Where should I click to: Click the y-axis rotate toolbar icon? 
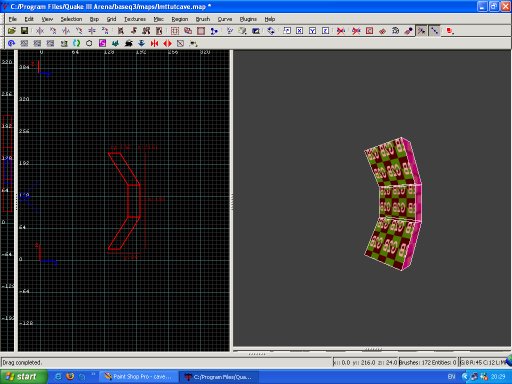pos(79,31)
